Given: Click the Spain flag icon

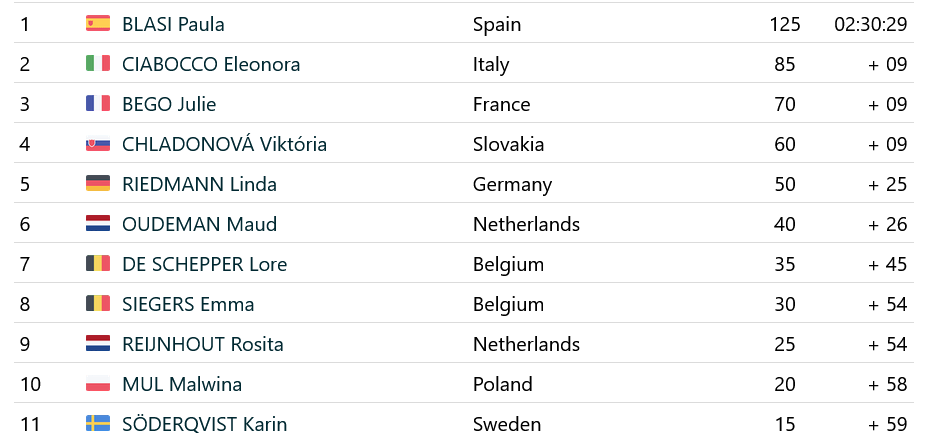Looking at the screenshot, I should pyautogui.click(x=97, y=24).
